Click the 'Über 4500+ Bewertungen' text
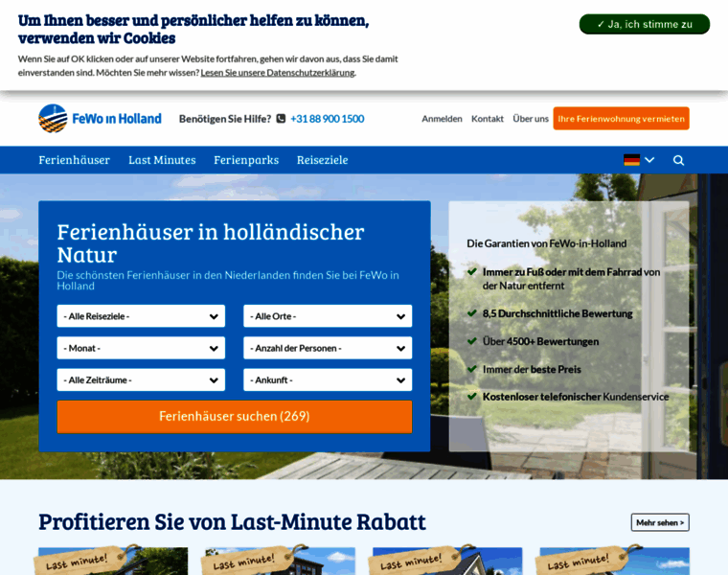This screenshot has width=728, height=575. click(x=541, y=342)
